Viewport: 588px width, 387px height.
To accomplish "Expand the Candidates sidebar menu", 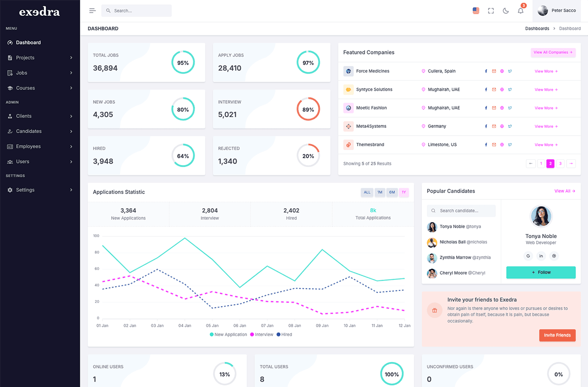I will [40, 131].
